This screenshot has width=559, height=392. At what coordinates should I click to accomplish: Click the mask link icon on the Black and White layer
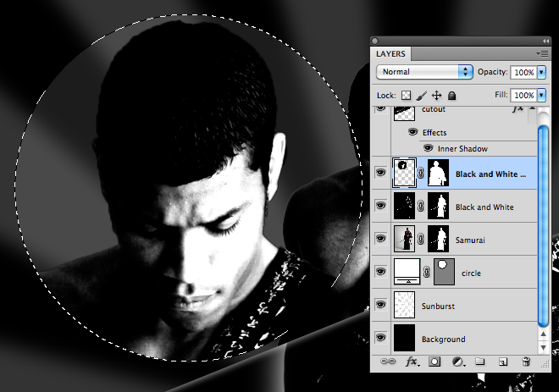(421, 206)
